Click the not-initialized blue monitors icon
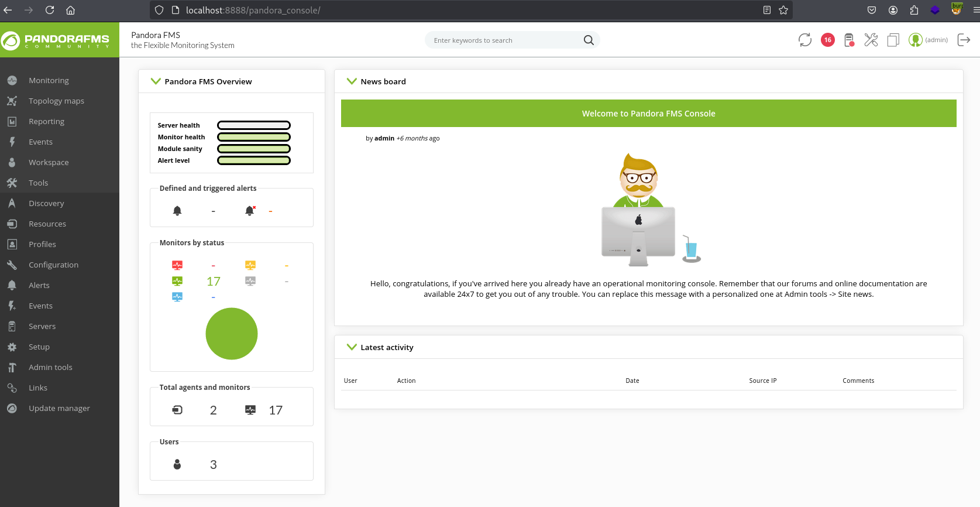Screen dimensions: 980x507 pos(177,297)
